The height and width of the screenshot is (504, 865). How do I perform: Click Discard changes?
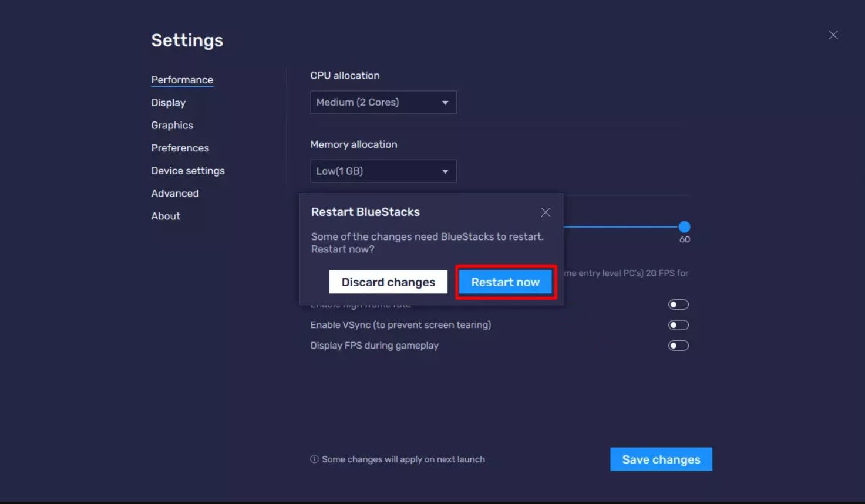(x=388, y=282)
